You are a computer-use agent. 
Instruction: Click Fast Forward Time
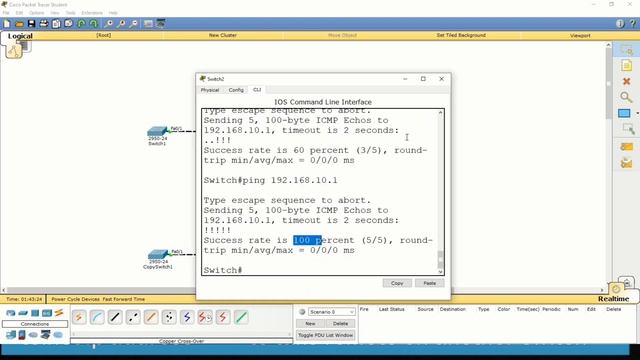124,299
